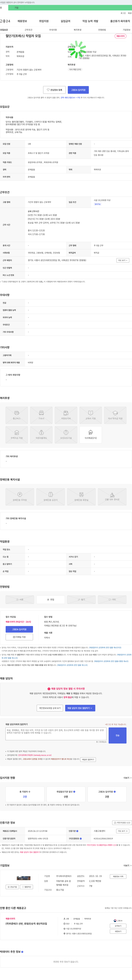
Task: Open the 채용정보 menu
Action: (22, 21)
